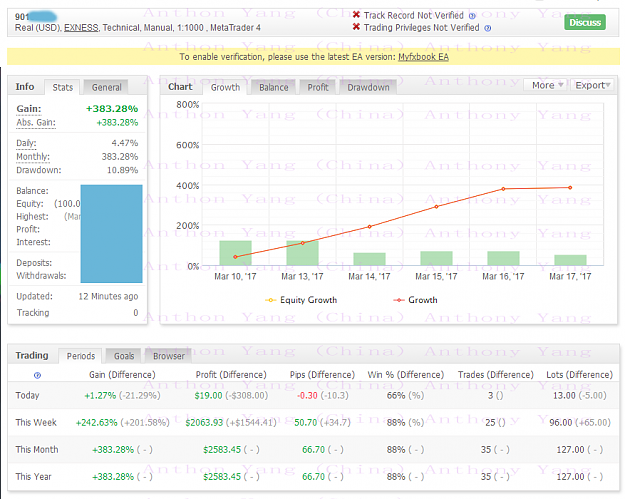Click This Week's lots value 96.00
This screenshot has width=625, height=499.
[x=560, y=422]
